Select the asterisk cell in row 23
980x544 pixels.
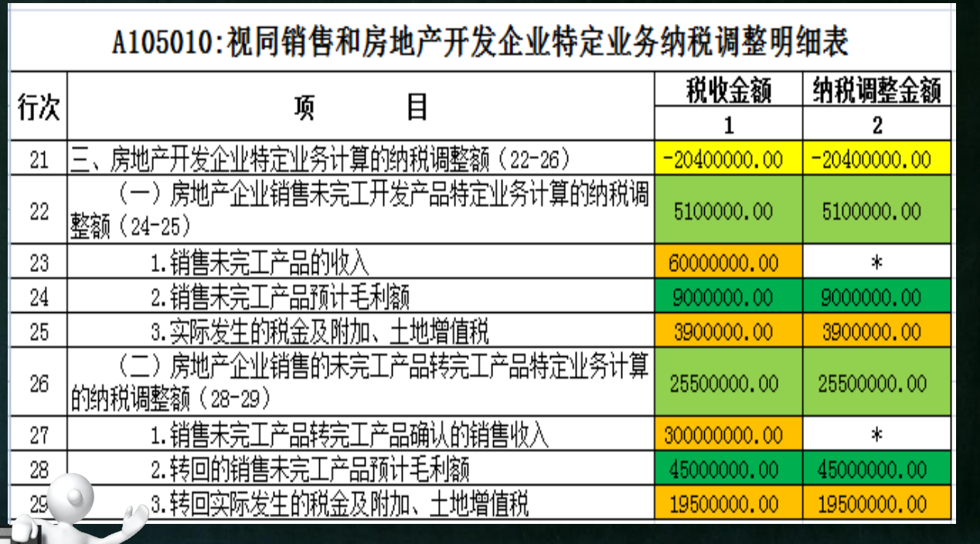pos(876,263)
